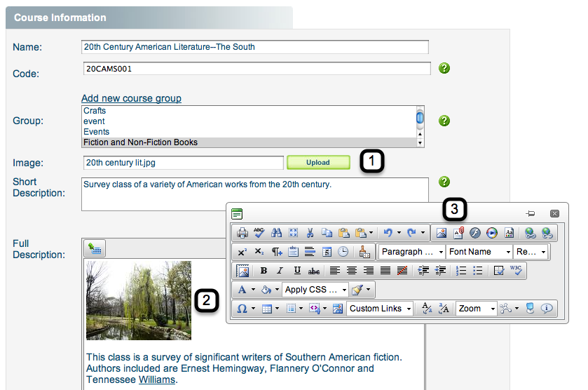Insert a horizontal rule via clock-adjacent Insert Time icon
Image resolution: width=588 pixels, height=390 pixels.
click(x=343, y=252)
